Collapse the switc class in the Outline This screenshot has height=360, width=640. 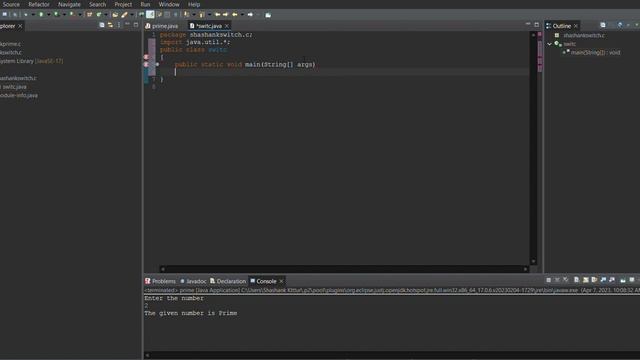coord(549,44)
